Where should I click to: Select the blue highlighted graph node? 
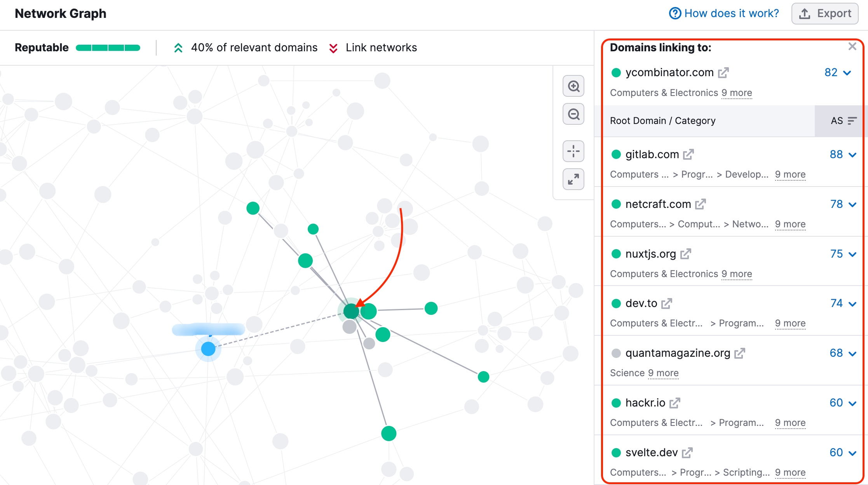tap(208, 349)
